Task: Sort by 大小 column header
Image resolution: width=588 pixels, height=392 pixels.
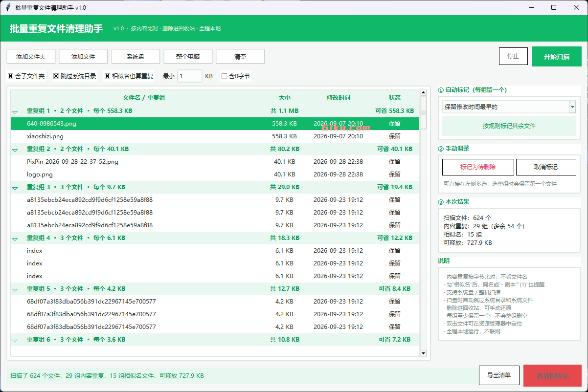Action: pos(285,98)
